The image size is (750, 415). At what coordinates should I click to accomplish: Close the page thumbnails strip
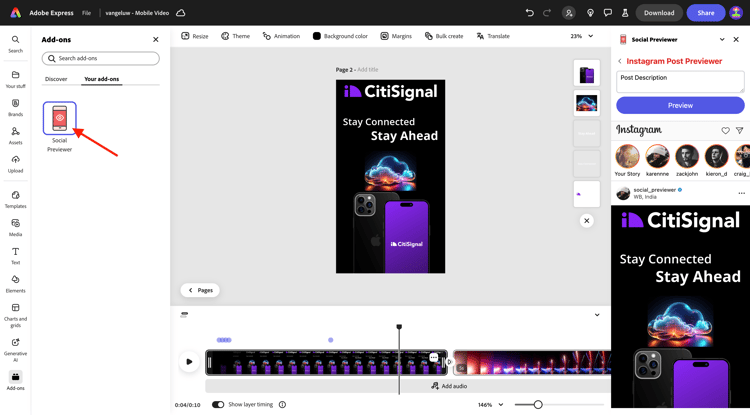pos(586,221)
